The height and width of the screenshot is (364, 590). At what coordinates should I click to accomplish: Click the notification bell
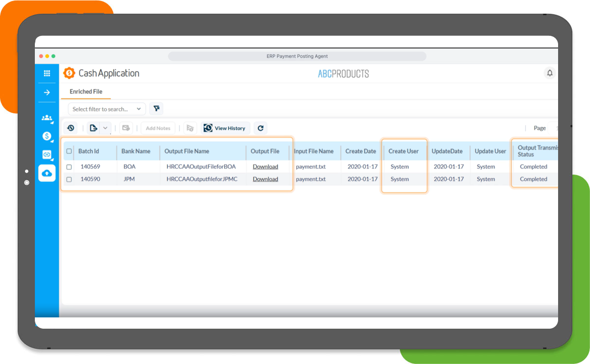[550, 73]
